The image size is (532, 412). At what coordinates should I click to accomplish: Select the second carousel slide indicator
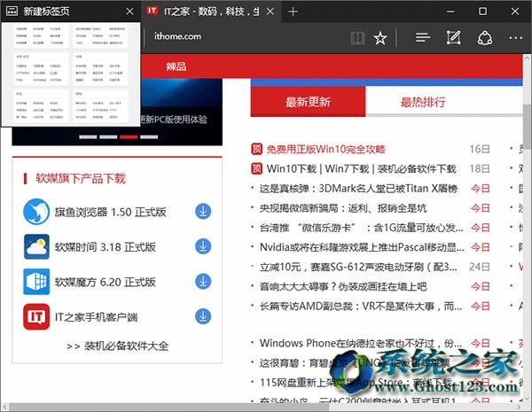click(108, 137)
